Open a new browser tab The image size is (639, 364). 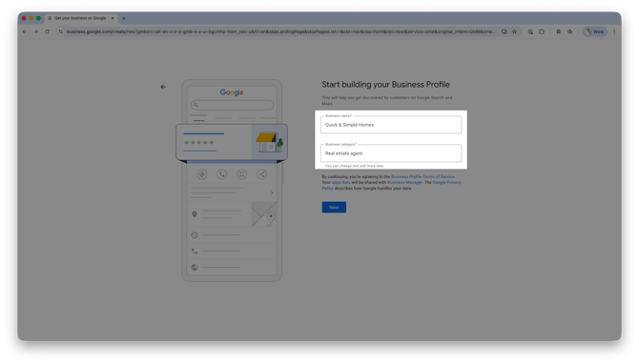tap(124, 18)
